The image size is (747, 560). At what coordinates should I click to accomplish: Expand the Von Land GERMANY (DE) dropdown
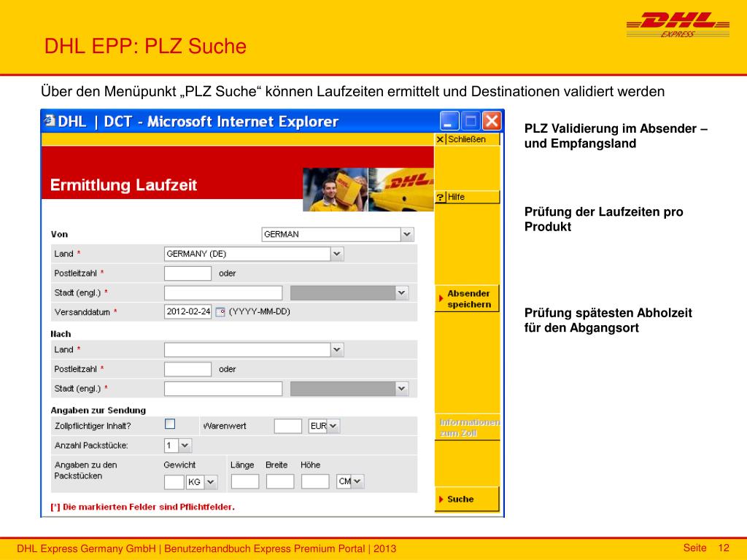337,254
